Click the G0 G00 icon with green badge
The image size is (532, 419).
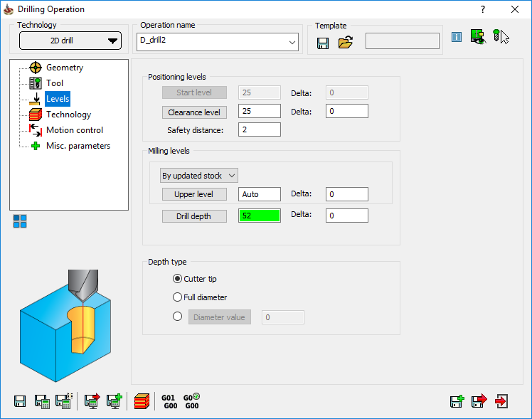192,401
